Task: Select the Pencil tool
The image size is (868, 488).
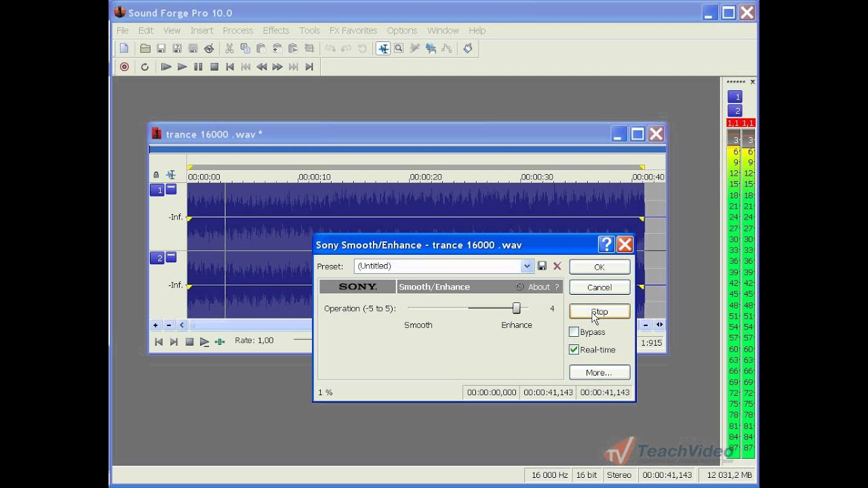Action: coord(414,48)
